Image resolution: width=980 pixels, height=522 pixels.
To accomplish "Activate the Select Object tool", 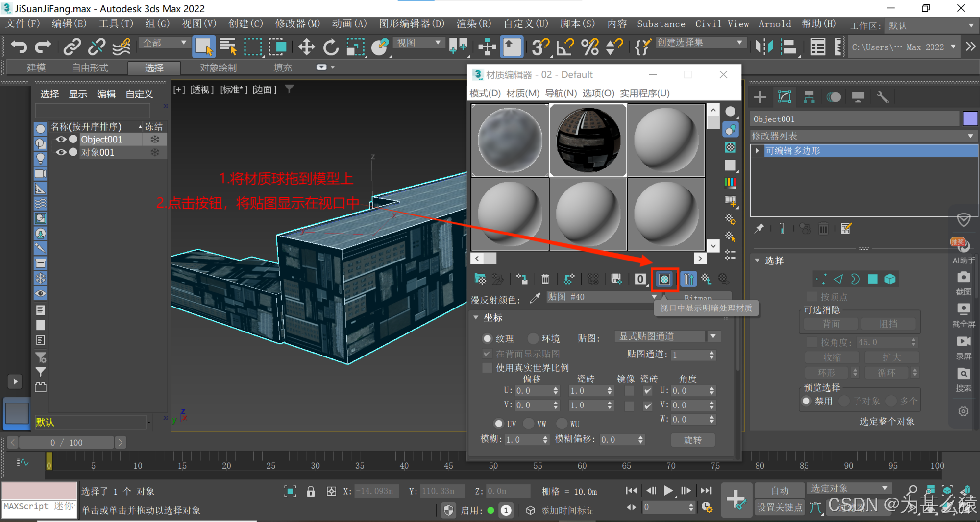I will pyautogui.click(x=203, y=47).
